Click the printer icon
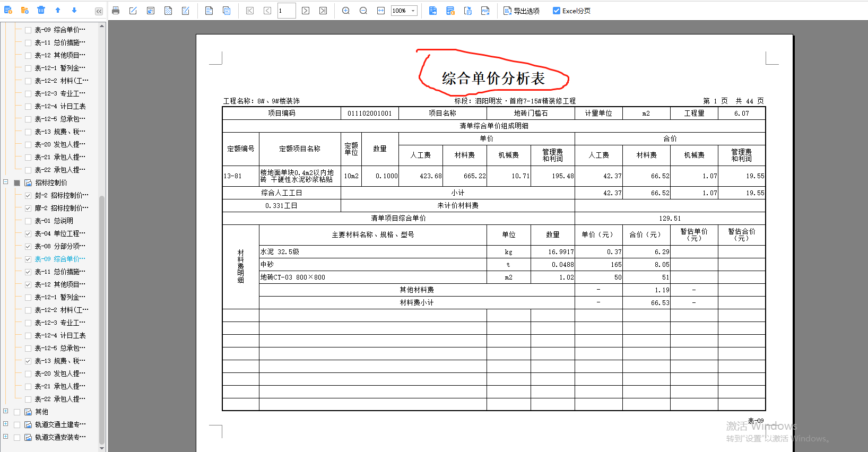Image resolution: width=868 pixels, height=452 pixels. (x=116, y=11)
